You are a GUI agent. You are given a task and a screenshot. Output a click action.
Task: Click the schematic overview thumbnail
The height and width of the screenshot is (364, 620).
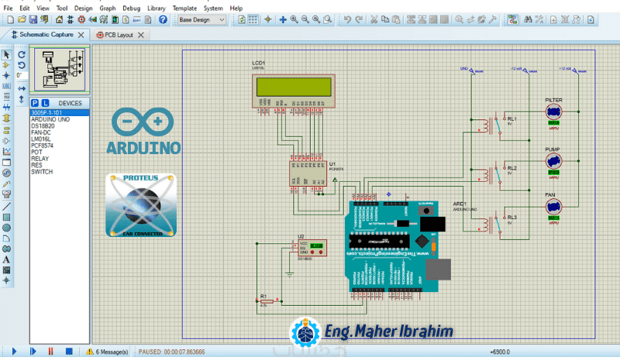tap(60, 70)
